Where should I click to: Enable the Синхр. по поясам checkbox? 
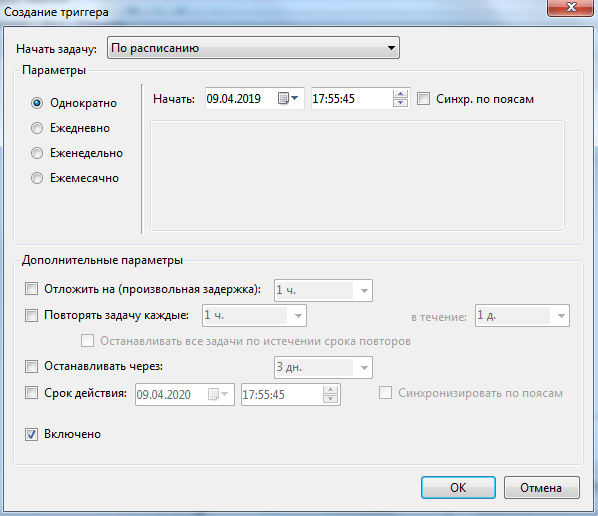423,99
